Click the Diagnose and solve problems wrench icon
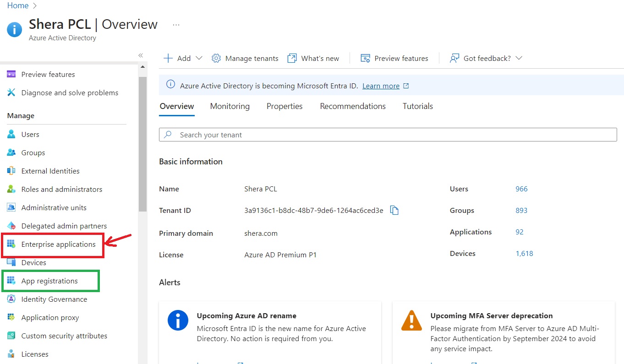 [11, 92]
